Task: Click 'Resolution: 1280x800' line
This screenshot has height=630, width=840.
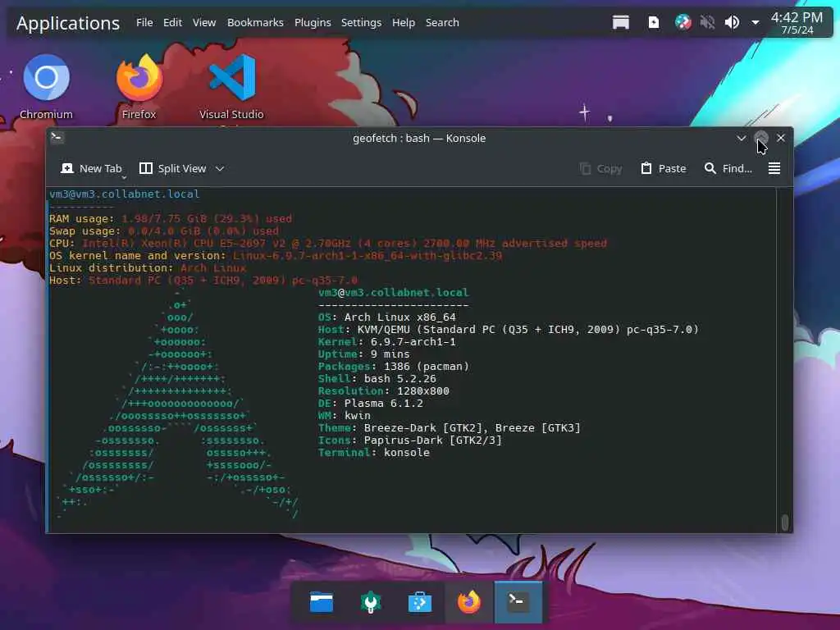Action: click(384, 391)
